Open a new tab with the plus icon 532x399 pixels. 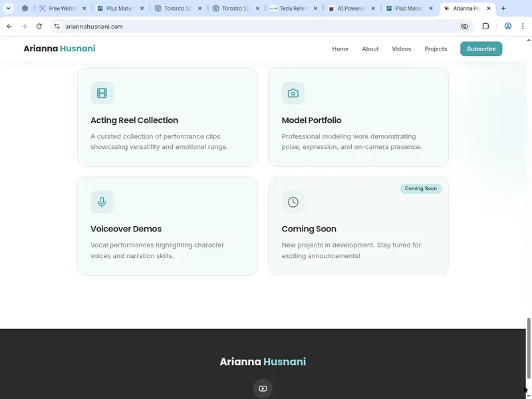[x=503, y=8]
